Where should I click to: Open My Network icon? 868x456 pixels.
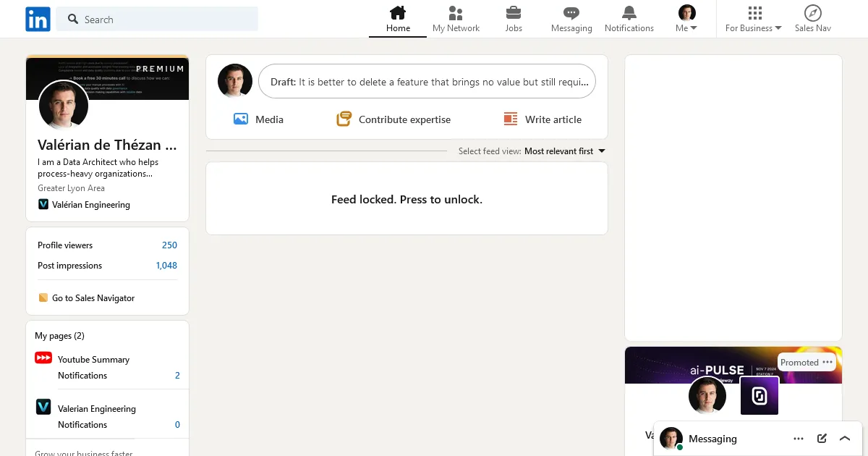tap(455, 13)
